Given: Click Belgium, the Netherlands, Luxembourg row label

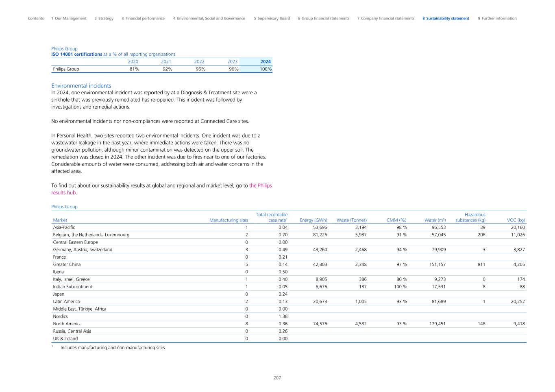Looking at the screenshot, I should 91,235.
